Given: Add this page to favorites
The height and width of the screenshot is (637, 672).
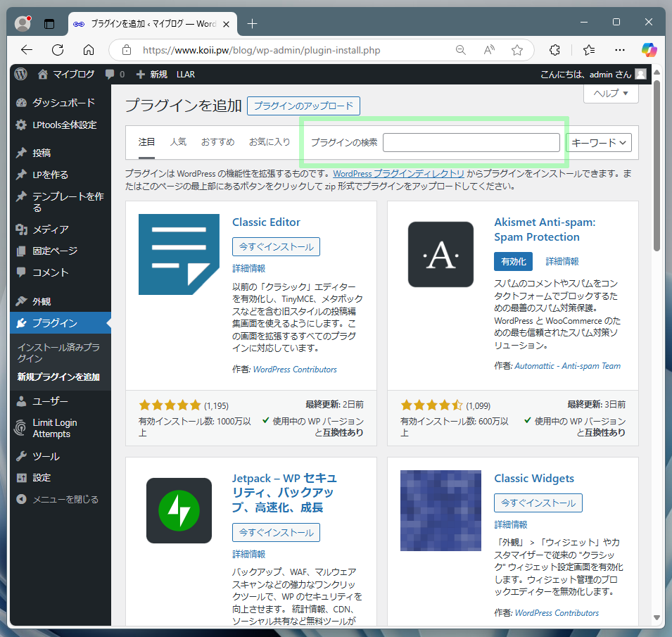Looking at the screenshot, I should pyautogui.click(x=517, y=50).
